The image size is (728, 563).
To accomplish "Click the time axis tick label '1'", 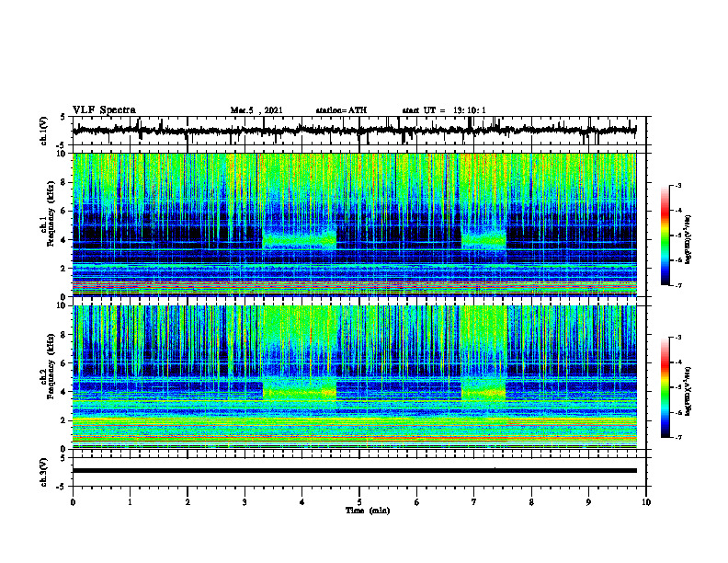I will pos(130,502).
